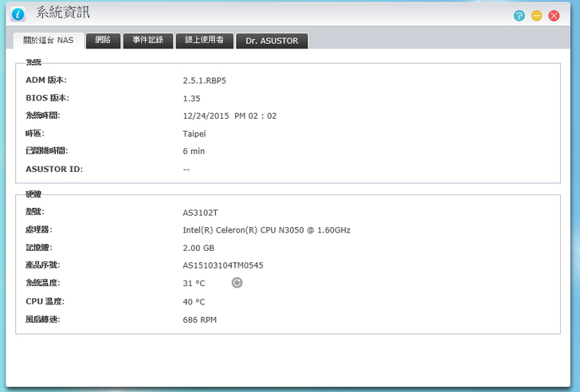This screenshot has width=580, height=392.
Task: Click the ADM 版本 label
Action: pos(46,80)
